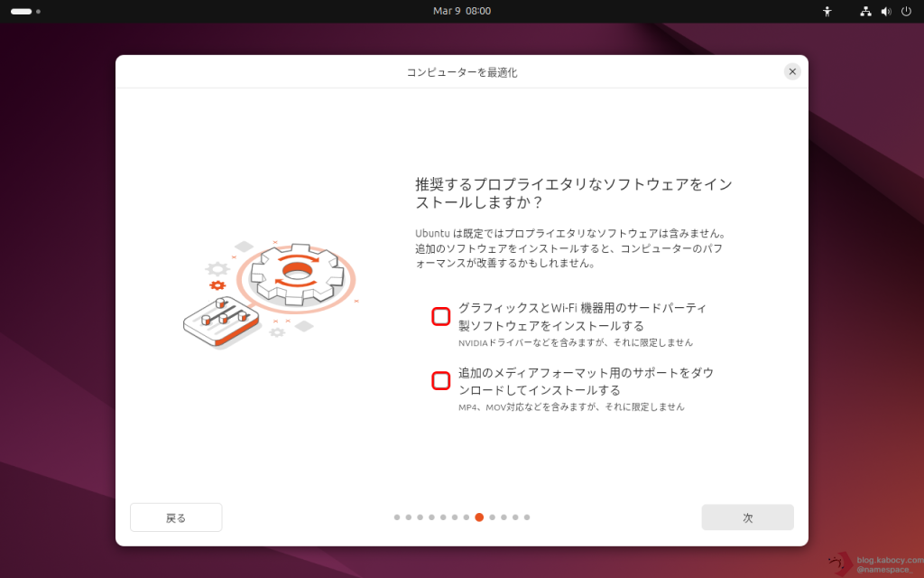The height and width of the screenshot is (578, 924).
Task: Click the active orange page indicator dot
Action: (479, 517)
